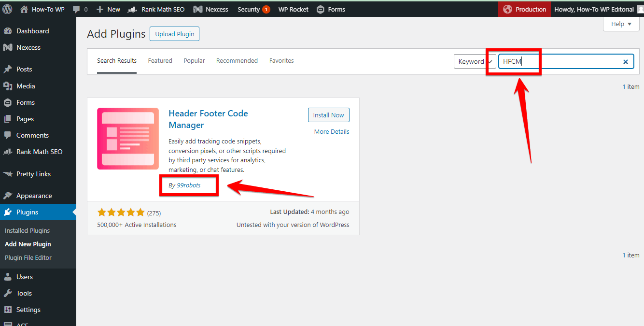Expand the Keyword search type dropdown
This screenshot has width=644, height=326.
[475, 61]
